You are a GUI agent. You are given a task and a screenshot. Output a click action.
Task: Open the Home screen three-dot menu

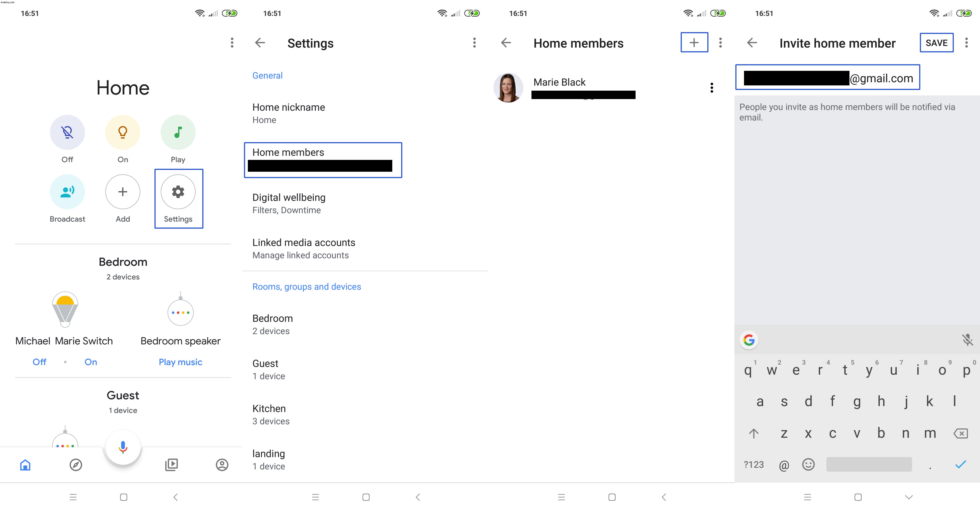pos(232,43)
